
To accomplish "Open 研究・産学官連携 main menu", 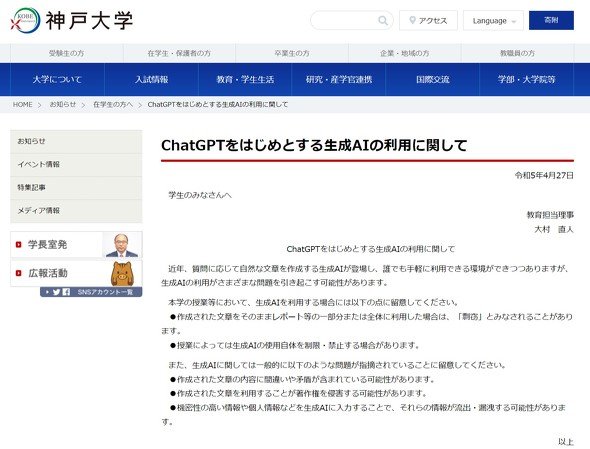I will 339,79.
